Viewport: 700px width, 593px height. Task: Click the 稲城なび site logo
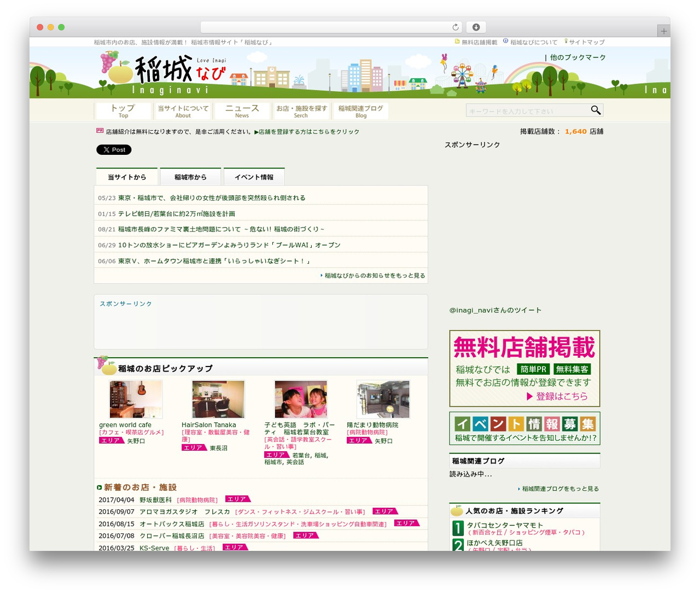coord(163,74)
